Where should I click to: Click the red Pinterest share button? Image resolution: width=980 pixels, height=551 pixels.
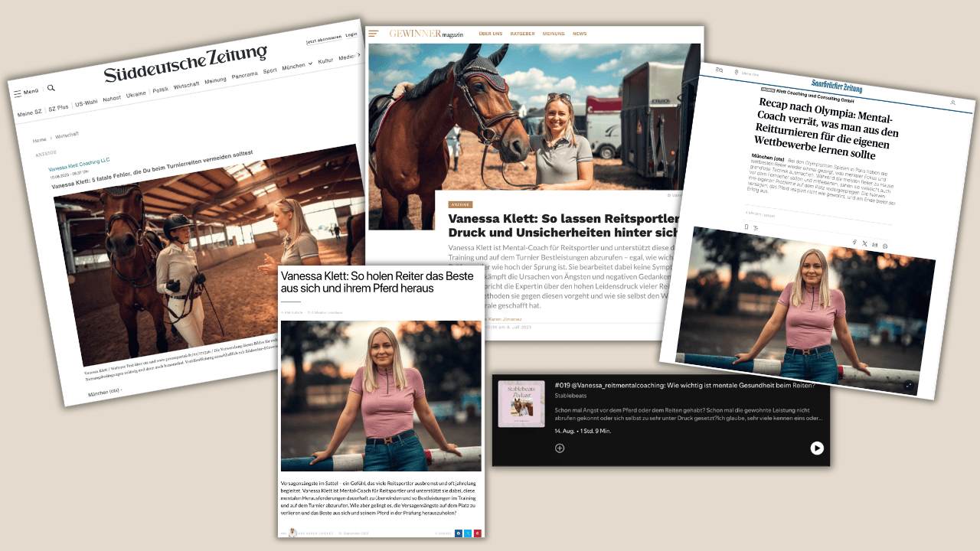click(477, 532)
